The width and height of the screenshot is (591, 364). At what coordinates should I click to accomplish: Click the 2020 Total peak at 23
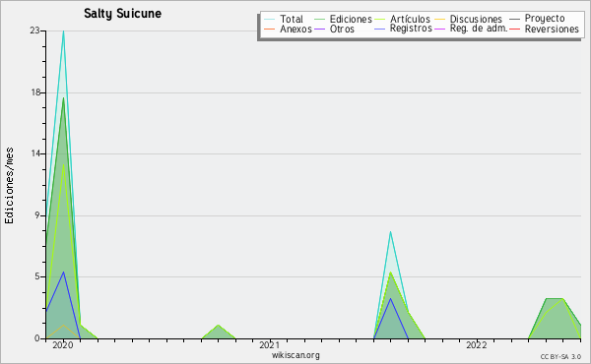click(x=63, y=31)
